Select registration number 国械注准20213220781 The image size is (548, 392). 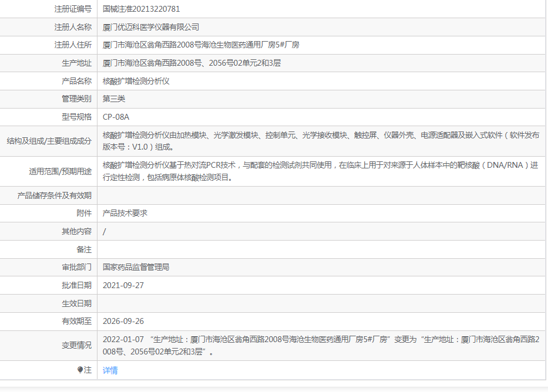click(x=141, y=9)
